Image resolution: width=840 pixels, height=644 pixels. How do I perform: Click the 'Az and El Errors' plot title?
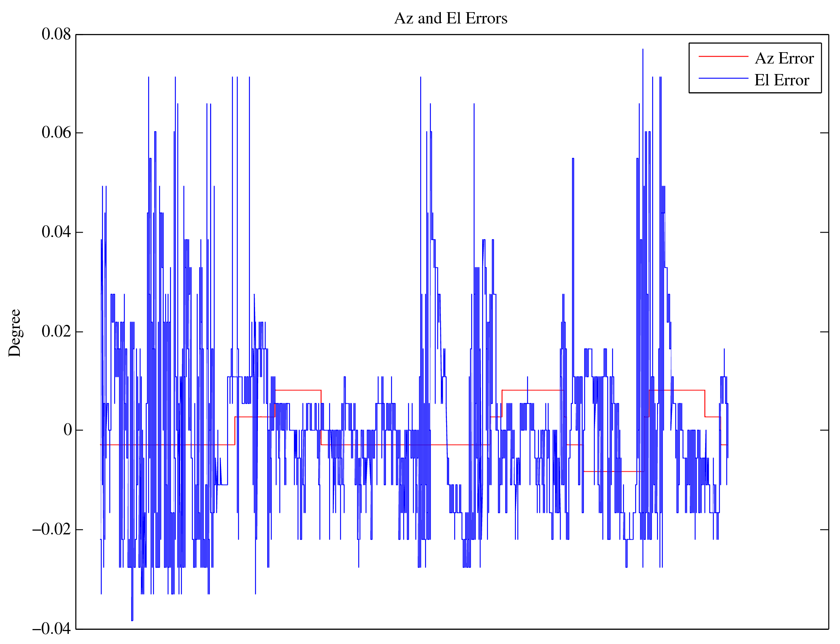point(450,19)
